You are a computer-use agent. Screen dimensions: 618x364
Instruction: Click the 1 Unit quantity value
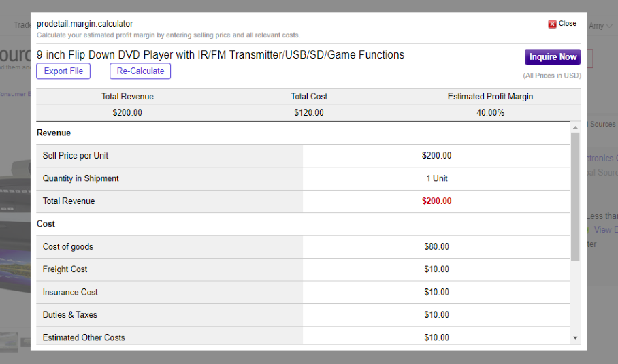(437, 178)
